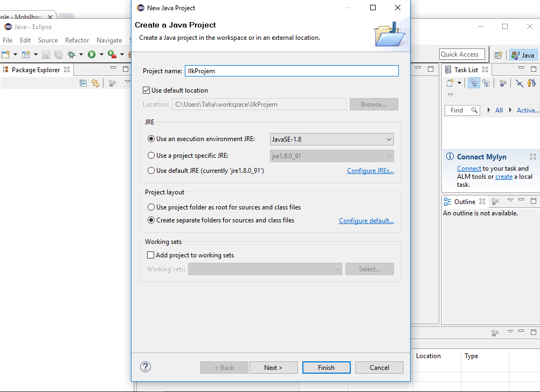
Task: Open the JavaSE-1.8 execution environment dropdown
Action: 331,139
